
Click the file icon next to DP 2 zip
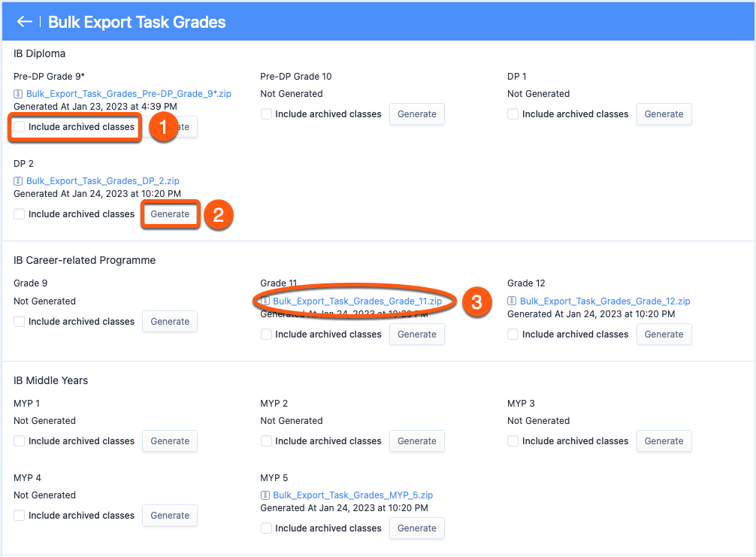(17, 180)
